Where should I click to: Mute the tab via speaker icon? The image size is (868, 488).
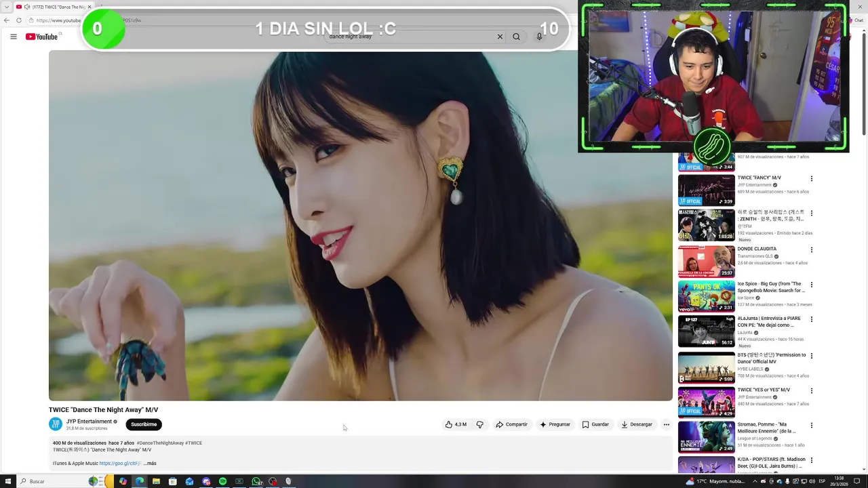(26, 7)
